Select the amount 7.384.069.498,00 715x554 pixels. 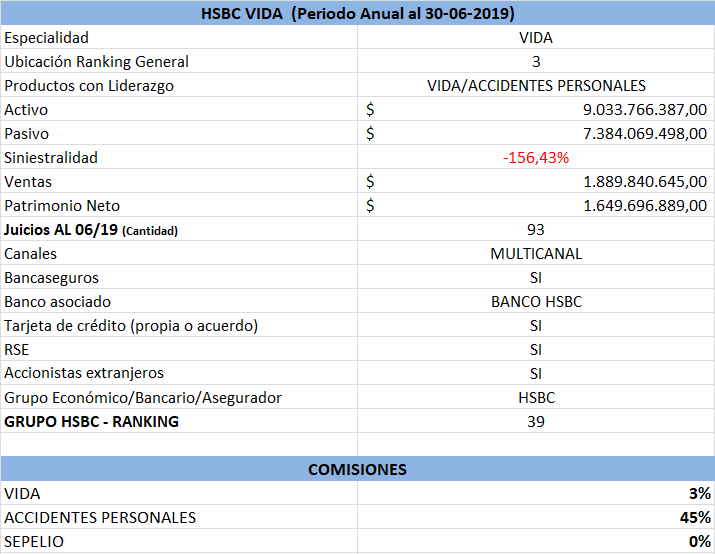(x=645, y=134)
